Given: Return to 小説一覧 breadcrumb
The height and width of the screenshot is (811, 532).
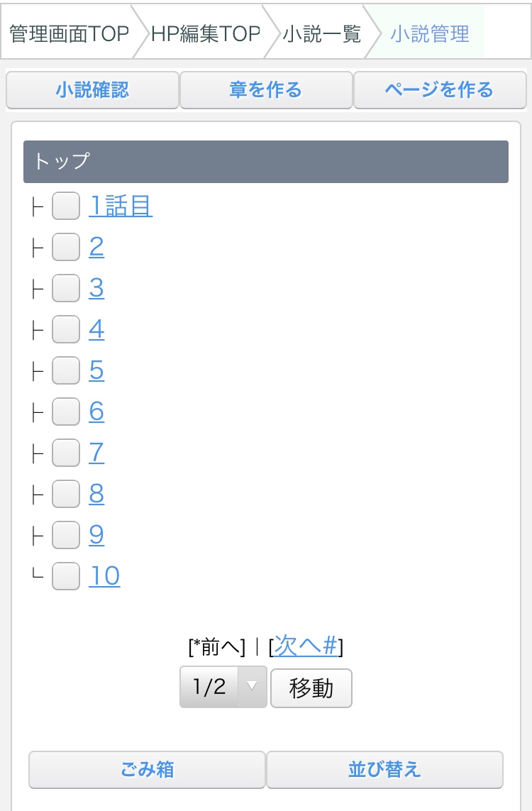Looking at the screenshot, I should 321,33.
